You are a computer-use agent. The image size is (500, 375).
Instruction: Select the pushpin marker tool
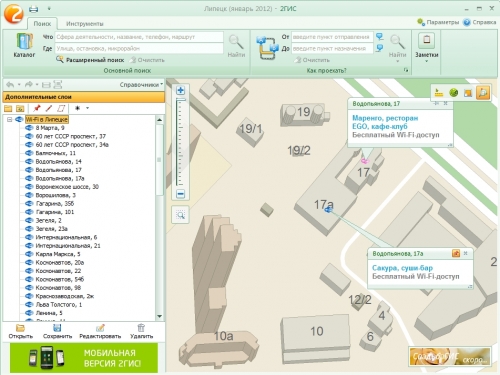(37, 108)
